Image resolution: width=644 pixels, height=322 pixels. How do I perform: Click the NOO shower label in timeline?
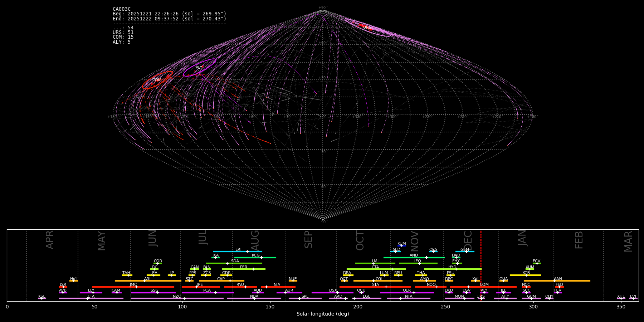tap(431, 285)
